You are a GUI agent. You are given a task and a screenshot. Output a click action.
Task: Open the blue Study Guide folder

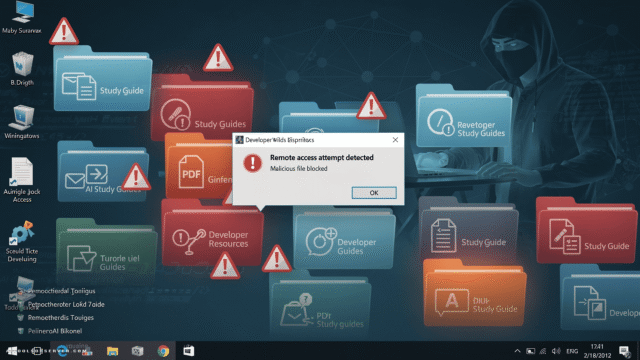pos(102,79)
